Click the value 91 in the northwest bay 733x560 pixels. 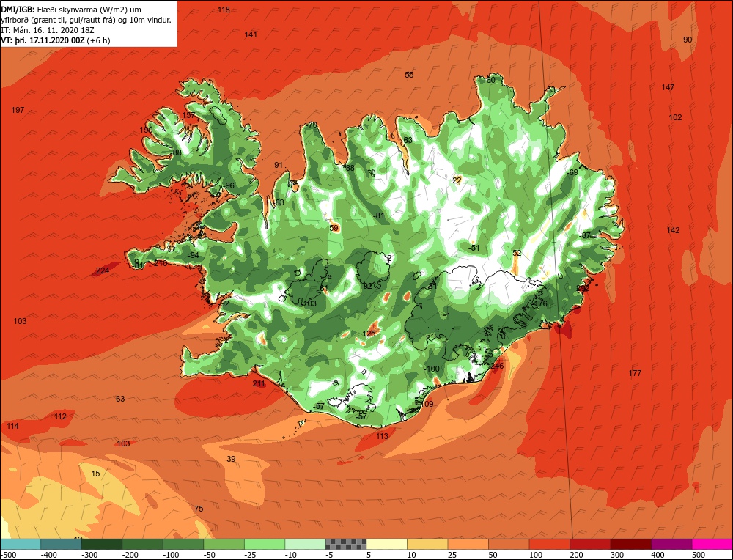pyautogui.click(x=279, y=164)
